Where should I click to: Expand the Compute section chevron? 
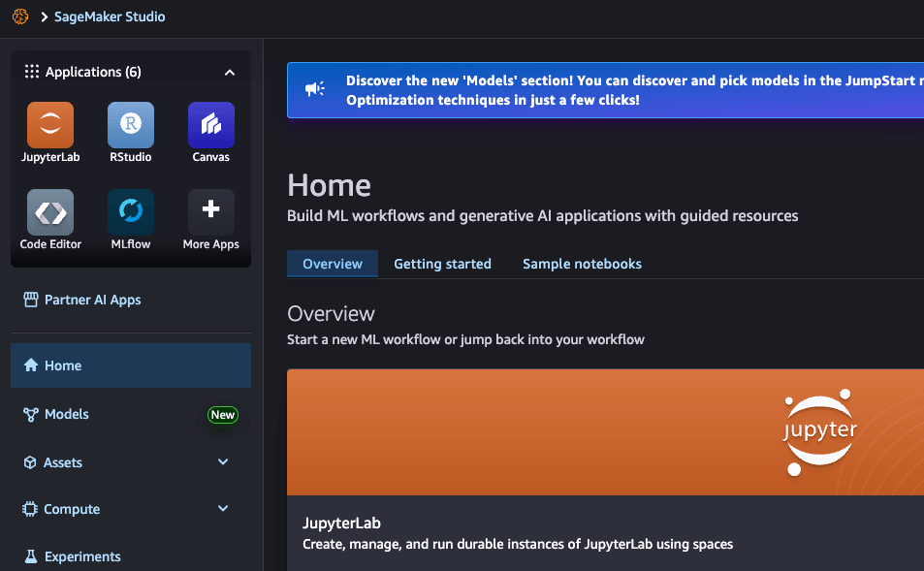click(x=223, y=509)
